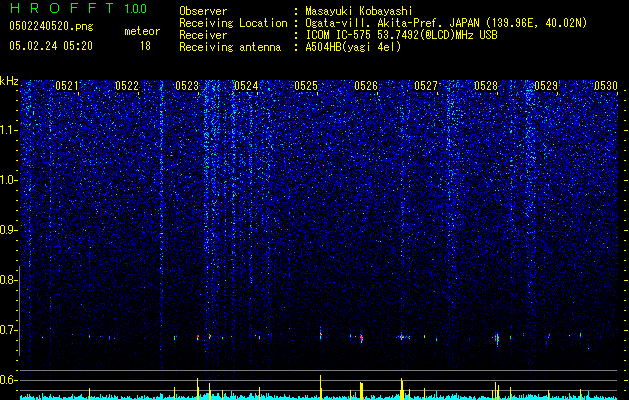Click the meteor count label

tap(142, 31)
